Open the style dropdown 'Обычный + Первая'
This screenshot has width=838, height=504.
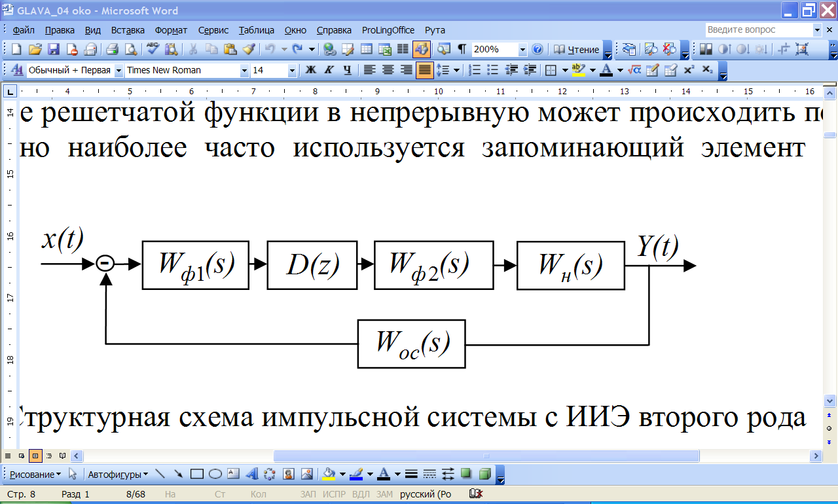(118, 70)
